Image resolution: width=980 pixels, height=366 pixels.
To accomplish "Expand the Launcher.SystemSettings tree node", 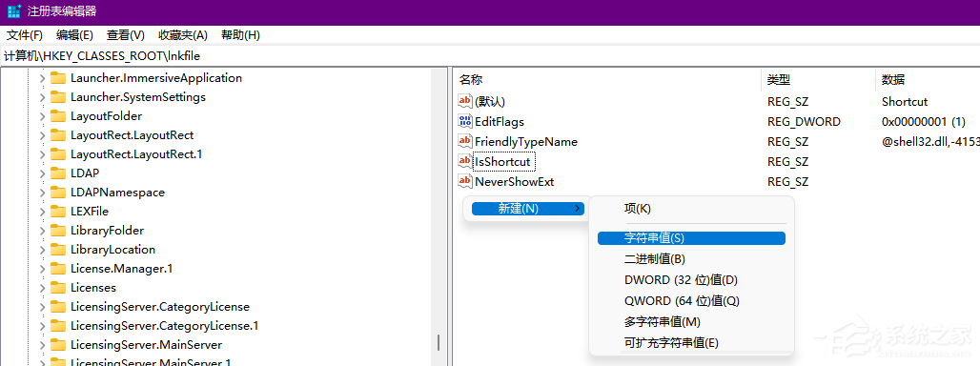I will pos(42,97).
